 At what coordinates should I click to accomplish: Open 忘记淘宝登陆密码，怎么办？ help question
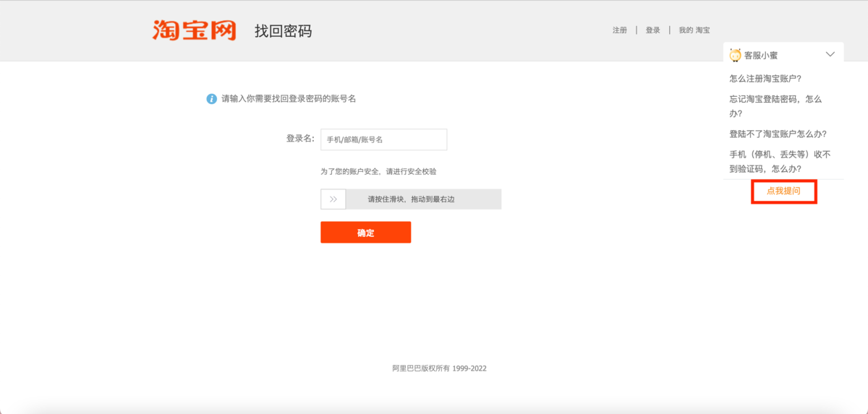point(775,106)
